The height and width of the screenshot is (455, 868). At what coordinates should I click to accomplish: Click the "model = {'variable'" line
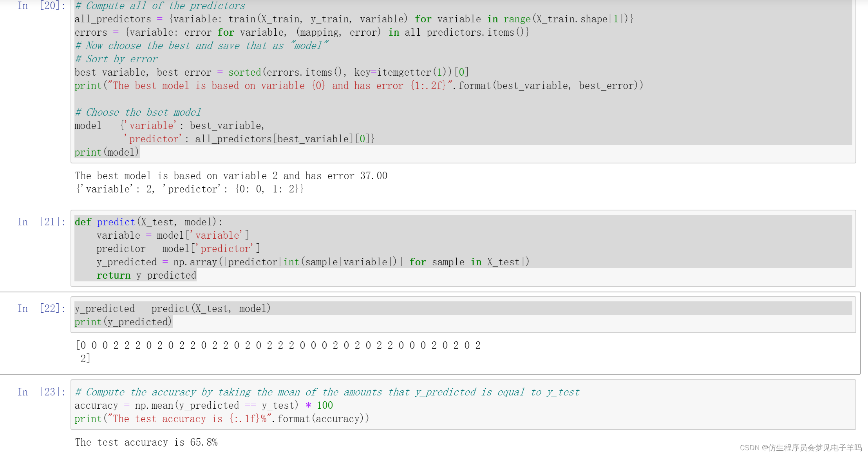[x=170, y=125]
